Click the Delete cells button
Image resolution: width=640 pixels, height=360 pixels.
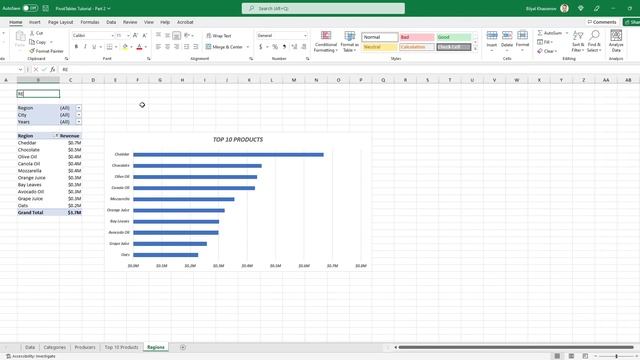[x=507, y=40]
